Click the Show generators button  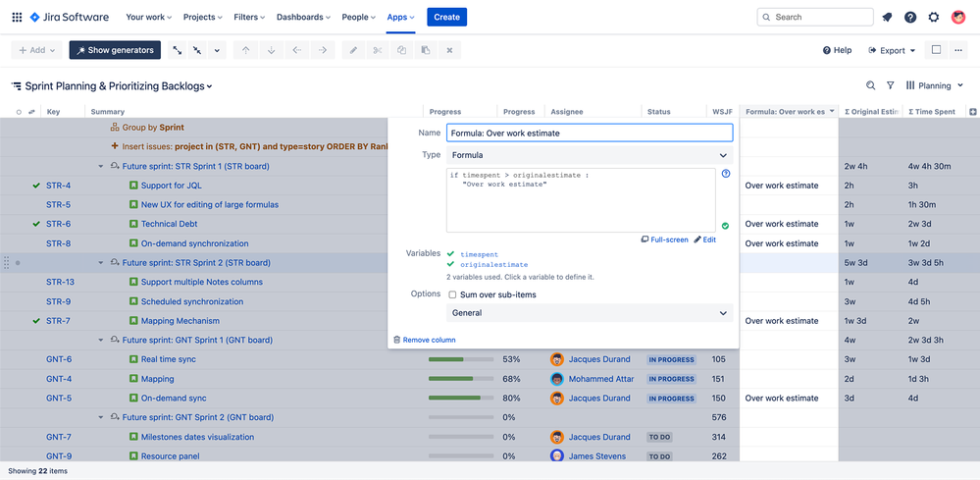115,51
